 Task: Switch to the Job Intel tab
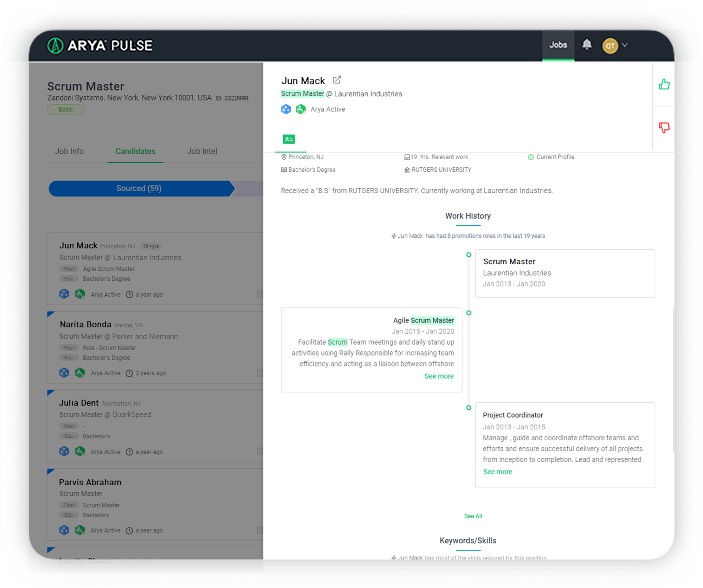202,152
